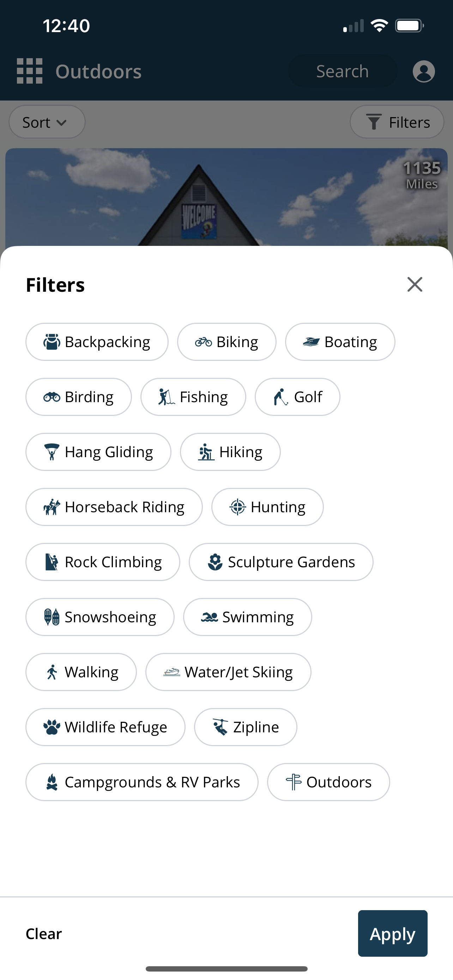
Task: Select the Hang Gliding parachute icon
Action: pyautogui.click(x=52, y=452)
